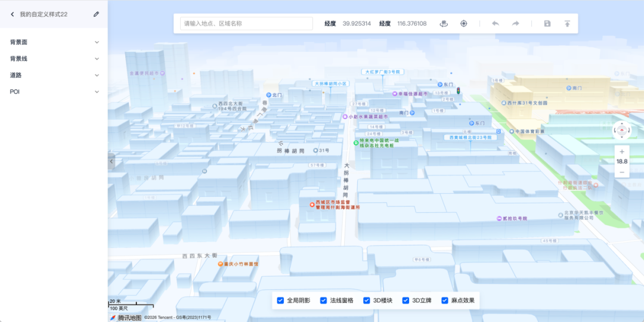Click the place search input field
Screen dimensions: 644x322
(246, 23)
